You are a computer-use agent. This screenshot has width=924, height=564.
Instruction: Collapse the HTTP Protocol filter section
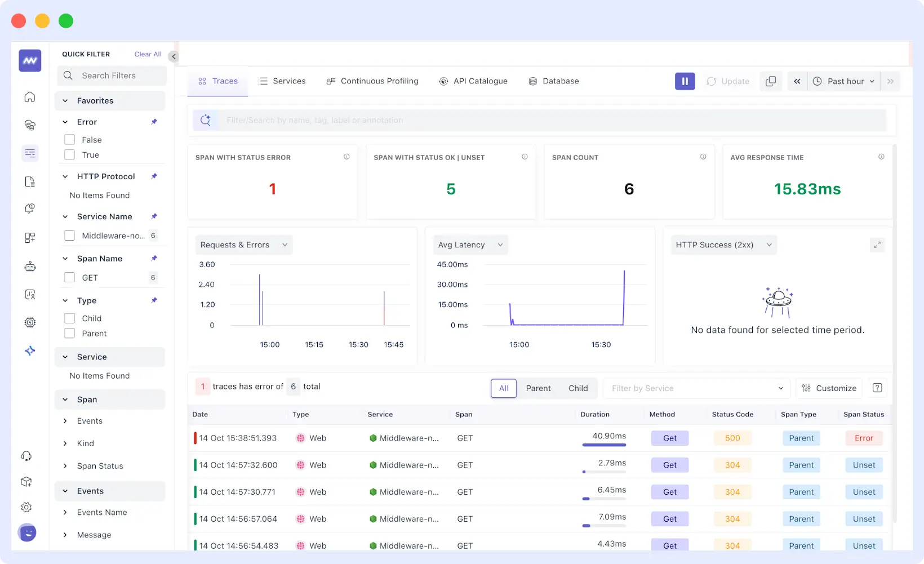[x=65, y=176]
